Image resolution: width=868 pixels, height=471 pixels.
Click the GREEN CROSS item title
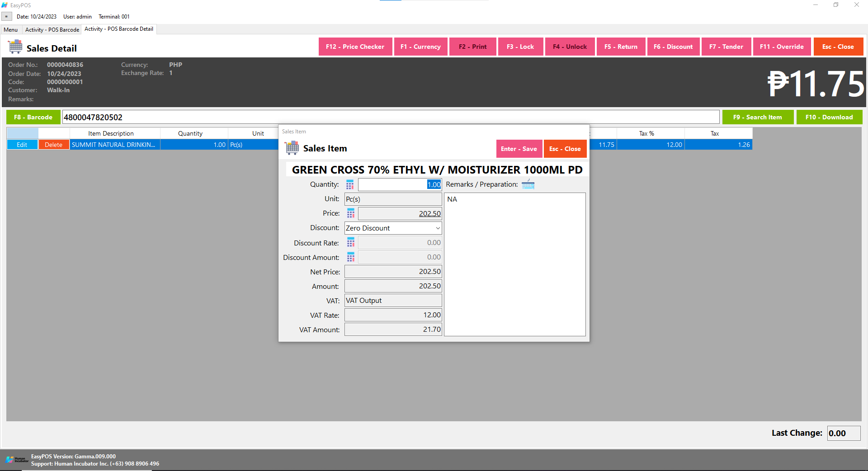tap(437, 170)
